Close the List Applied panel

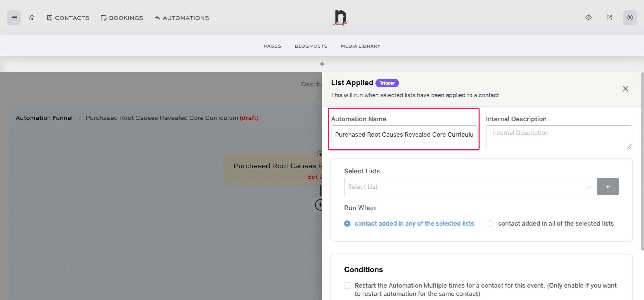pyautogui.click(x=625, y=89)
